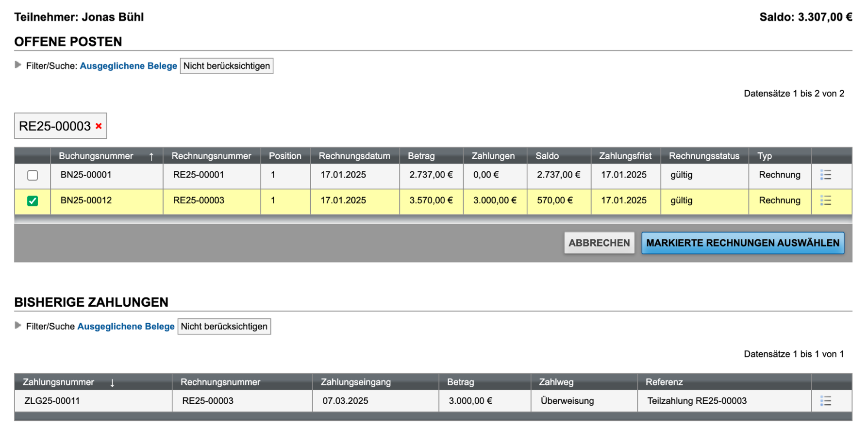Check the box for booking BN25-00001

33,175
